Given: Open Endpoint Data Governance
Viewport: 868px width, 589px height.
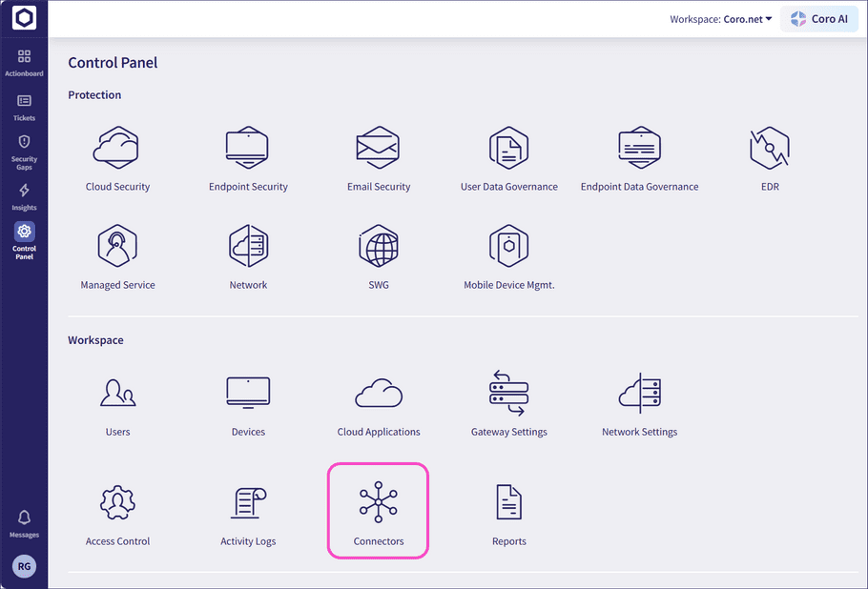Looking at the screenshot, I should pos(639,150).
